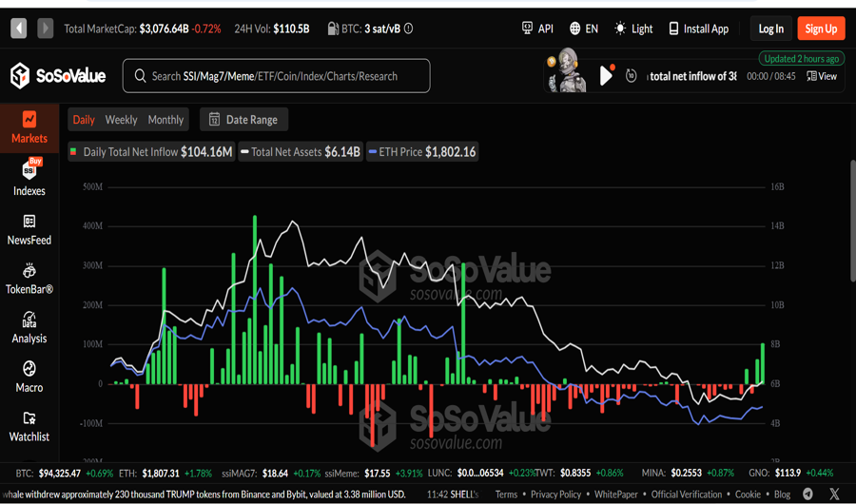This screenshot has height=504, width=856.
Task: Click 24H Vol value $110.5B
Action: (291, 29)
